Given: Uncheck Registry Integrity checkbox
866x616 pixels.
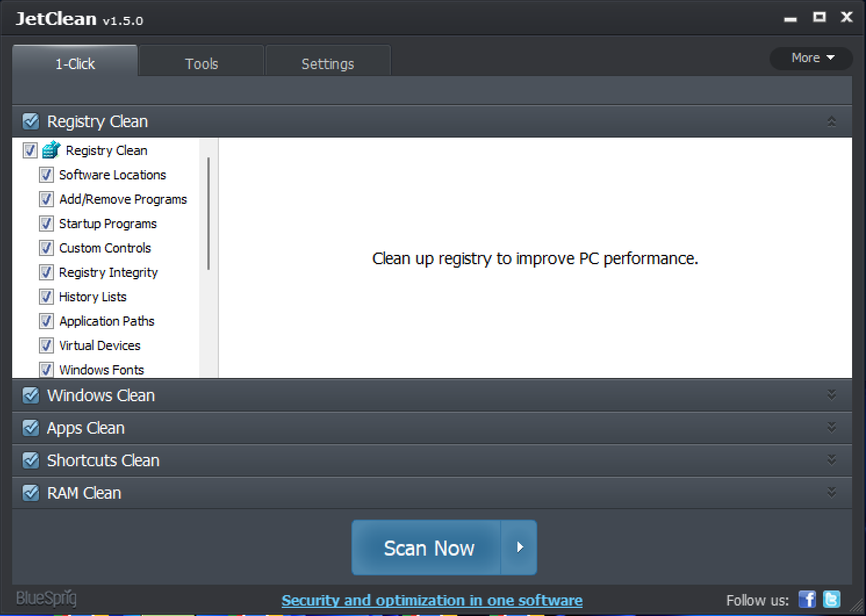Looking at the screenshot, I should [x=46, y=272].
